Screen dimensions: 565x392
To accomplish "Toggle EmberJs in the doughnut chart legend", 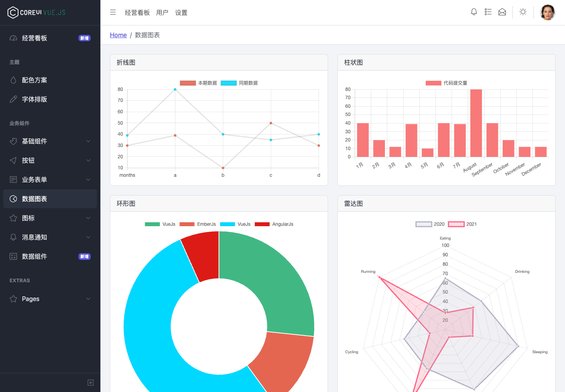I will tap(198, 224).
